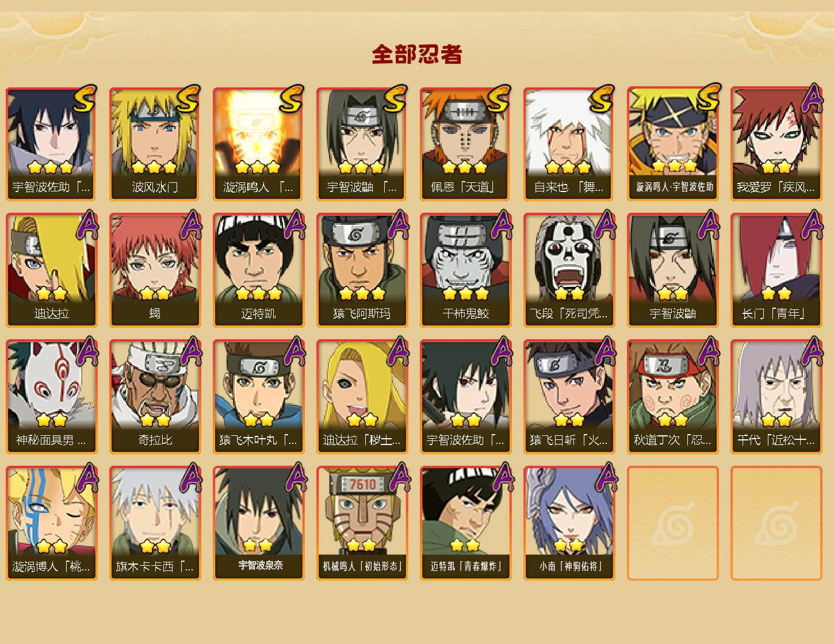Pick the 机械鸣人「初始形态」 card
834x644 pixels.
[x=362, y=523]
